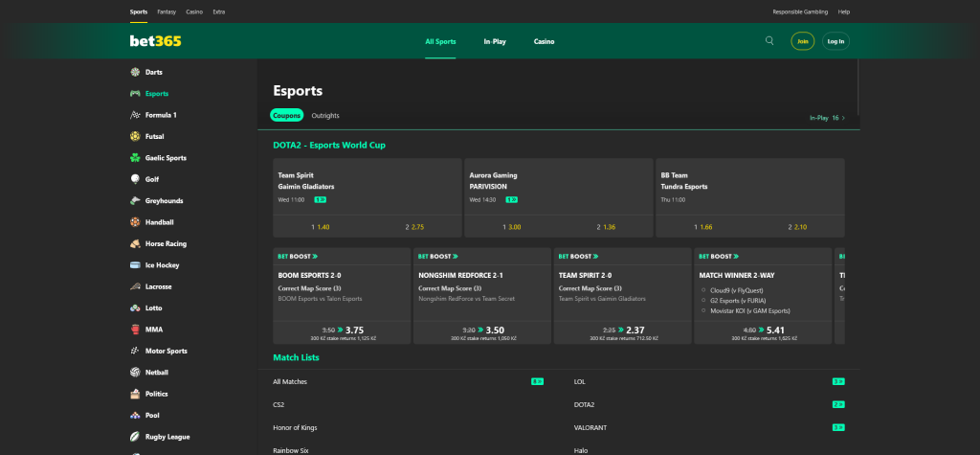Click the Golf ball icon
This screenshot has height=455, width=980.
click(136, 179)
